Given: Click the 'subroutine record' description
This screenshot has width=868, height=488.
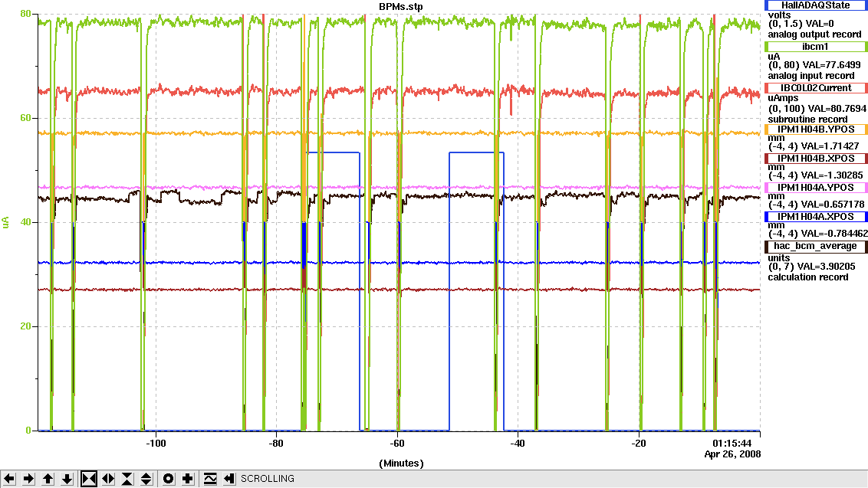Looking at the screenshot, I should pos(807,120).
